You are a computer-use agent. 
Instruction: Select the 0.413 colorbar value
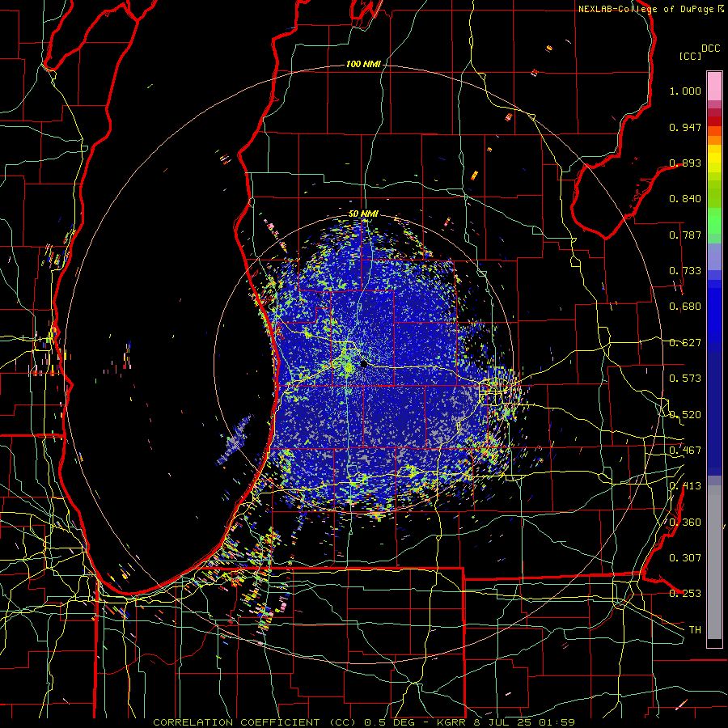click(685, 486)
